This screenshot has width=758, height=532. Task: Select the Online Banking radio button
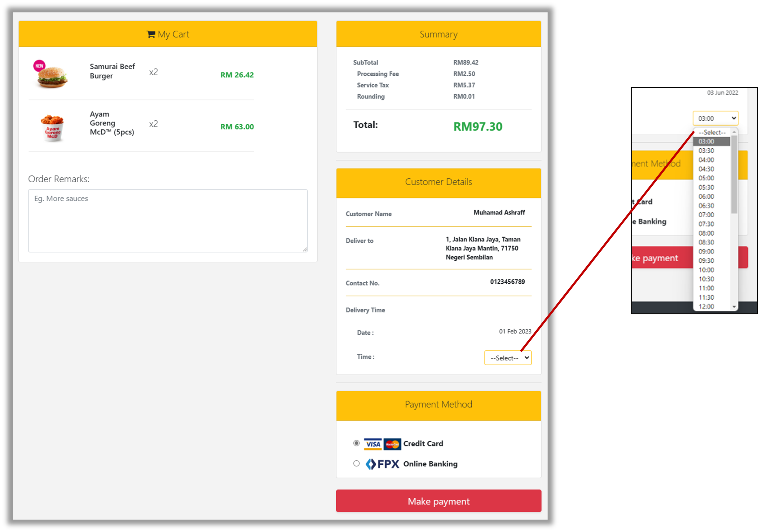point(356,463)
